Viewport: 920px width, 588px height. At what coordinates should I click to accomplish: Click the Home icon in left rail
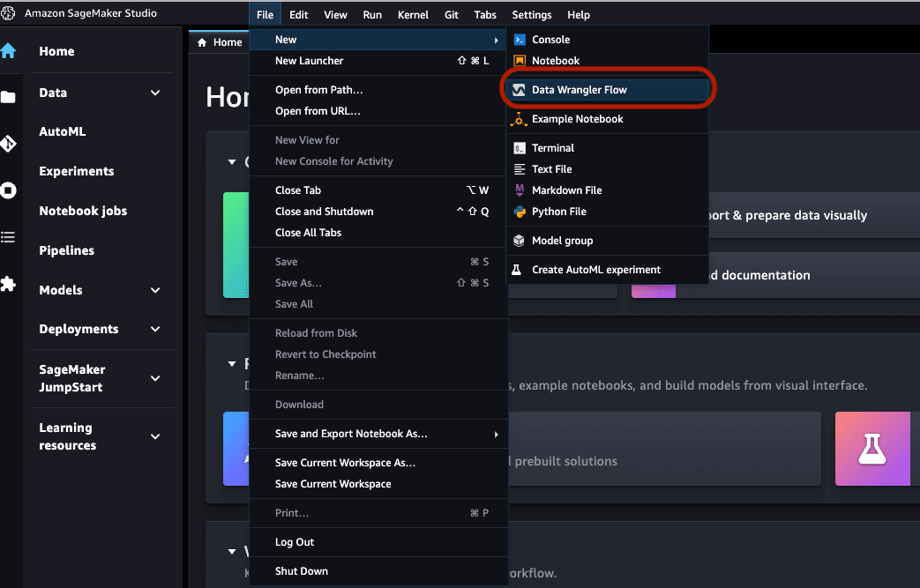coord(8,51)
